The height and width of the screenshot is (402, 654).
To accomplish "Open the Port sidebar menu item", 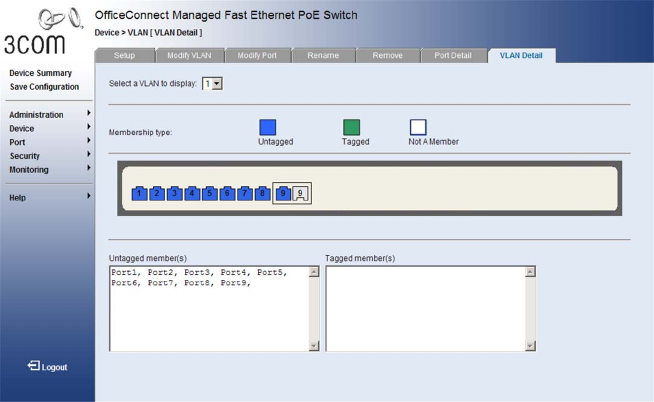I will tap(17, 142).
